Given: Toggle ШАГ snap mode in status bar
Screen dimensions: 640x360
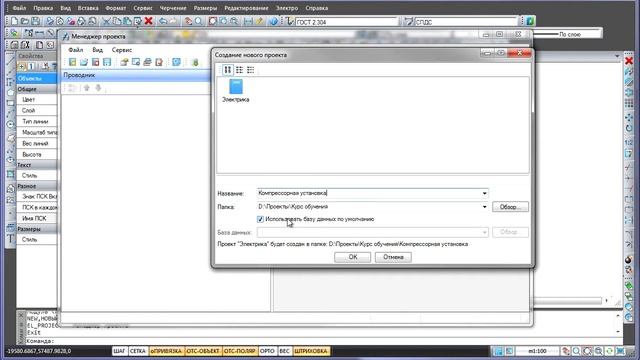Looking at the screenshot, I should [x=119, y=351].
